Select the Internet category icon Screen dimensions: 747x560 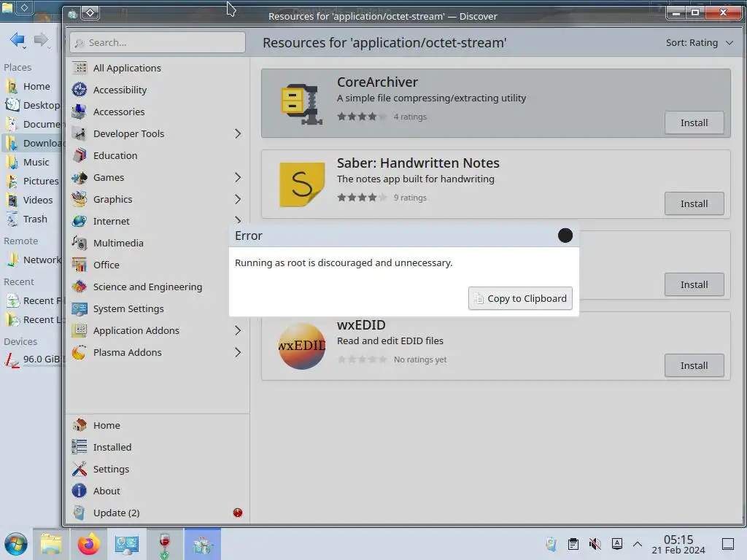coord(79,221)
